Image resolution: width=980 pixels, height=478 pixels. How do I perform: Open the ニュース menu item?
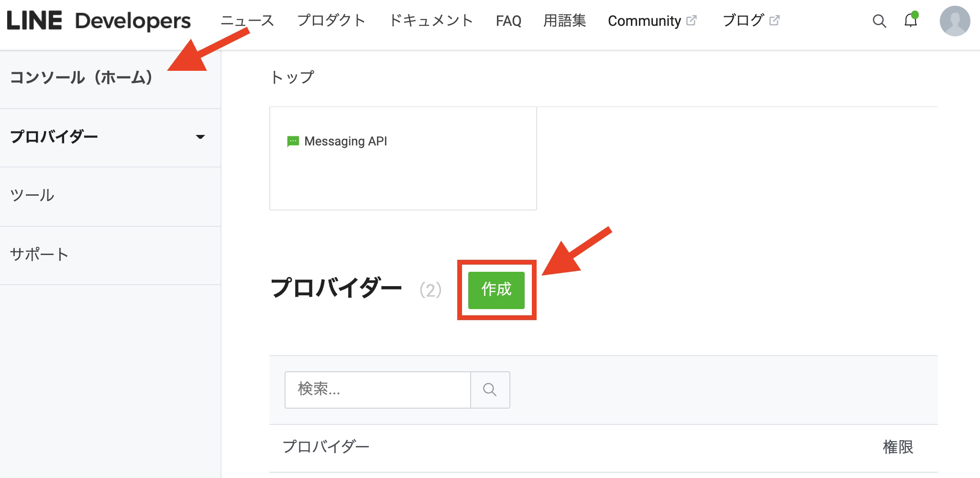tap(247, 21)
